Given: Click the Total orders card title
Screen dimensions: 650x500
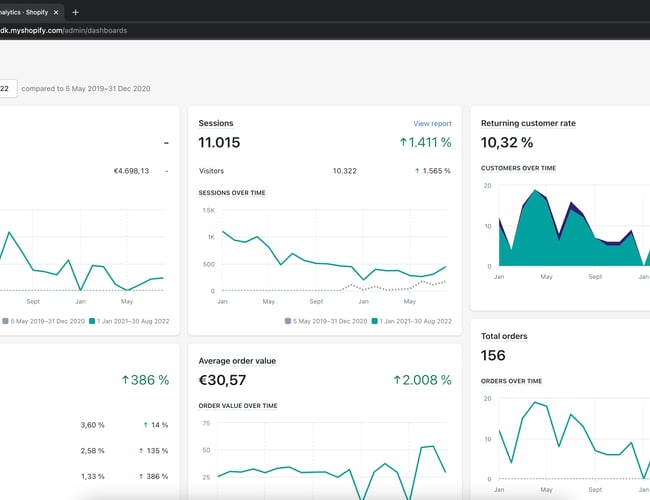Looking at the screenshot, I should point(504,336).
